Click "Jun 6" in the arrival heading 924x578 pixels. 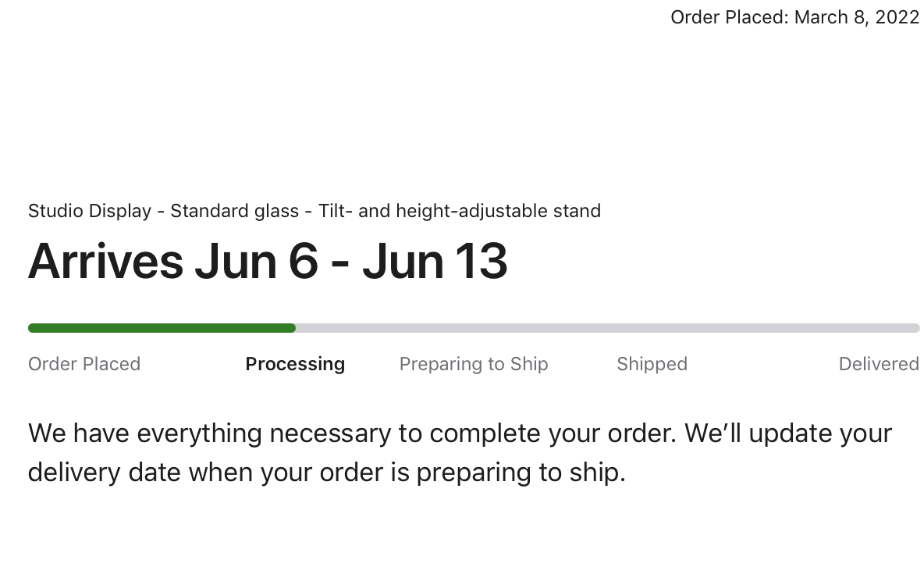tap(256, 261)
